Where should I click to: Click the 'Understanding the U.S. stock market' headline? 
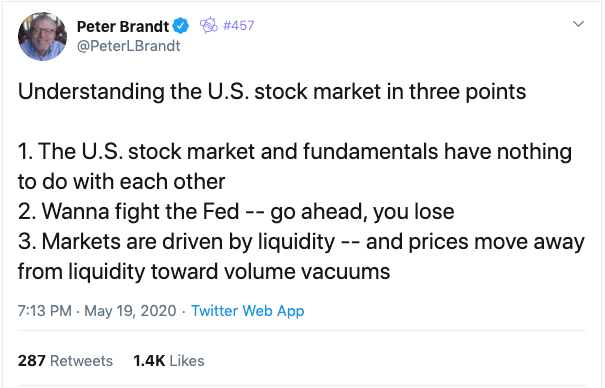tap(272, 92)
